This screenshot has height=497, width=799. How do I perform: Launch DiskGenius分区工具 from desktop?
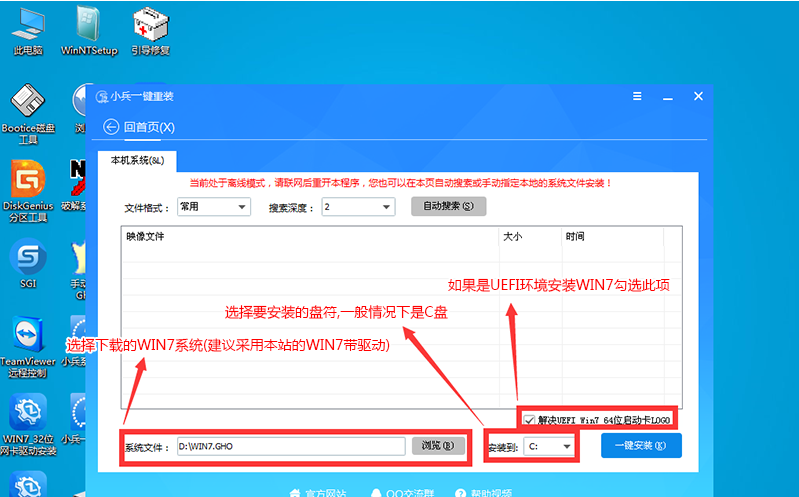[28, 192]
